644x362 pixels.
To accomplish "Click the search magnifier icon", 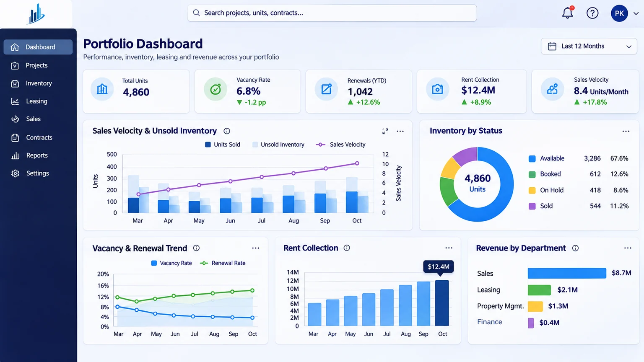I will pos(196,13).
